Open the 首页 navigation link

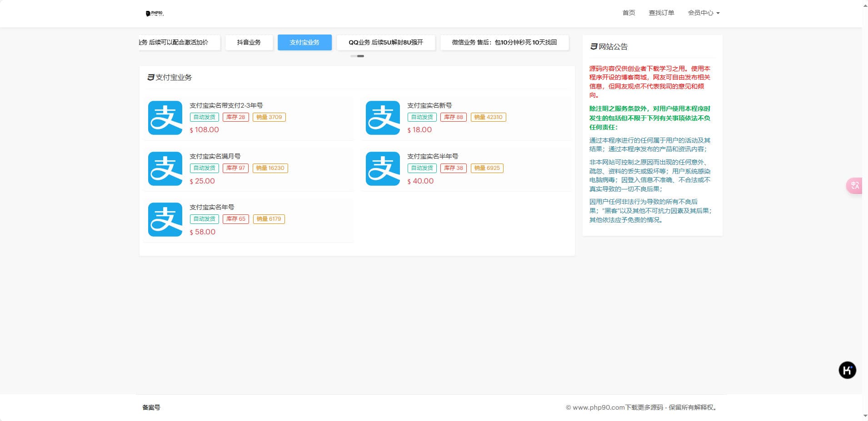point(629,13)
